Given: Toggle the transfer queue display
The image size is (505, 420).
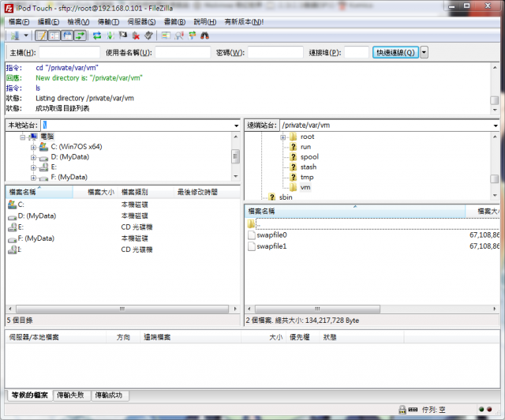Looking at the screenshot, I should tap(80, 36).
